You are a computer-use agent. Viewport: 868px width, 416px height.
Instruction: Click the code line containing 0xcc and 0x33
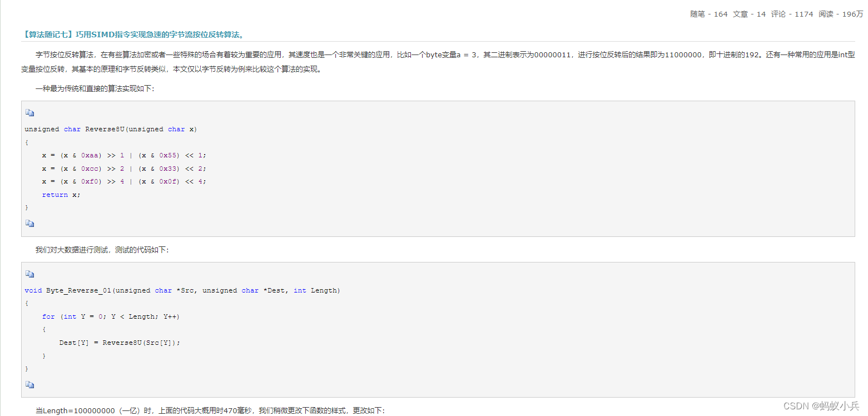(124, 169)
